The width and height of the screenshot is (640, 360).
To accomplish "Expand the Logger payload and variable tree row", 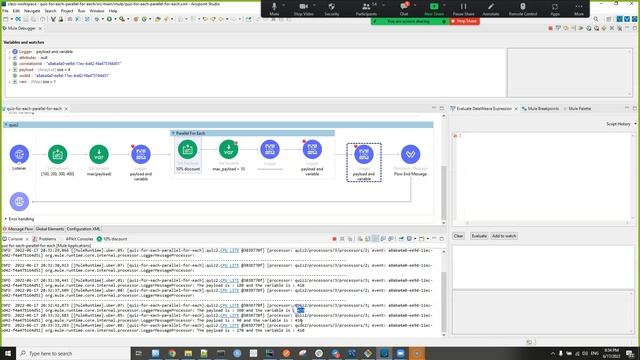I will tap(9, 52).
